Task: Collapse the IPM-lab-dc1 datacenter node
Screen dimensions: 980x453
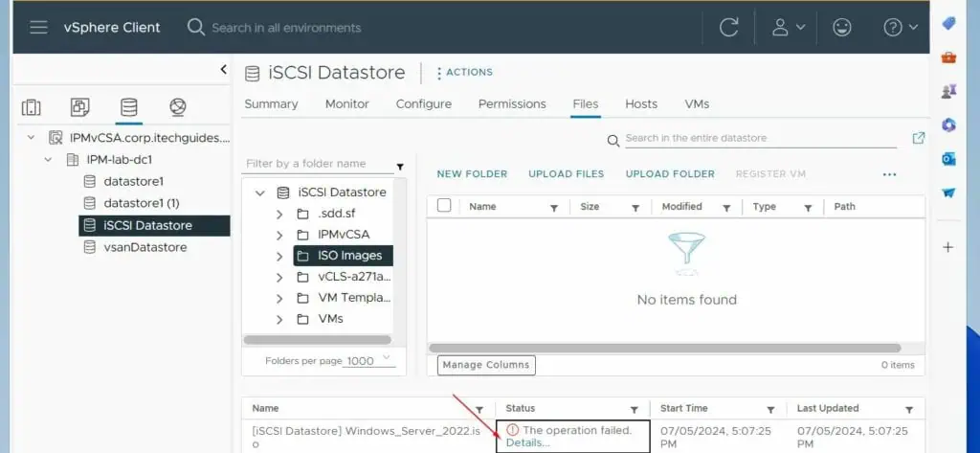Action: coord(48,160)
